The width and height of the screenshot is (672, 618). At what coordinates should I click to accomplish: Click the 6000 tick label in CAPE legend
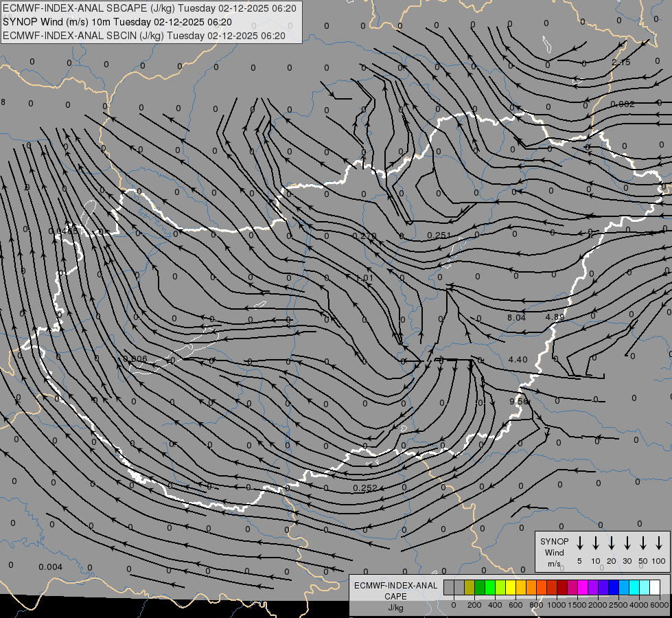pyautogui.click(x=660, y=605)
